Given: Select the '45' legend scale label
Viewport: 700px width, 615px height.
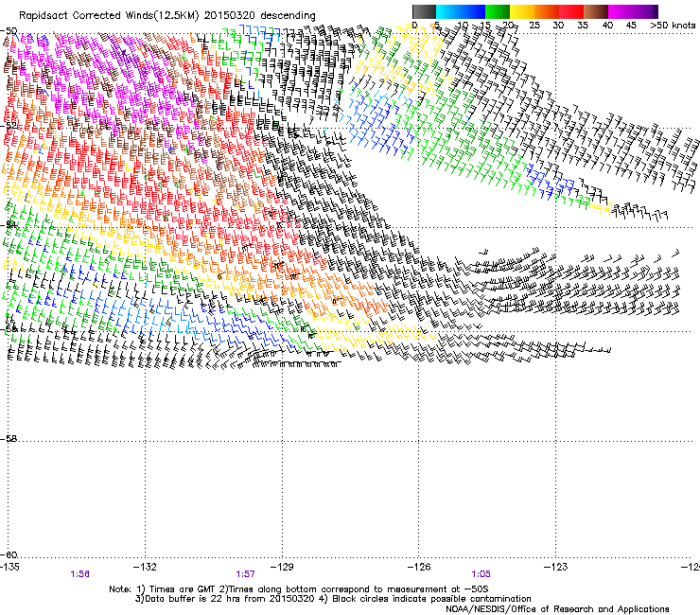Looking at the screenshot, I should click(631, 26).
